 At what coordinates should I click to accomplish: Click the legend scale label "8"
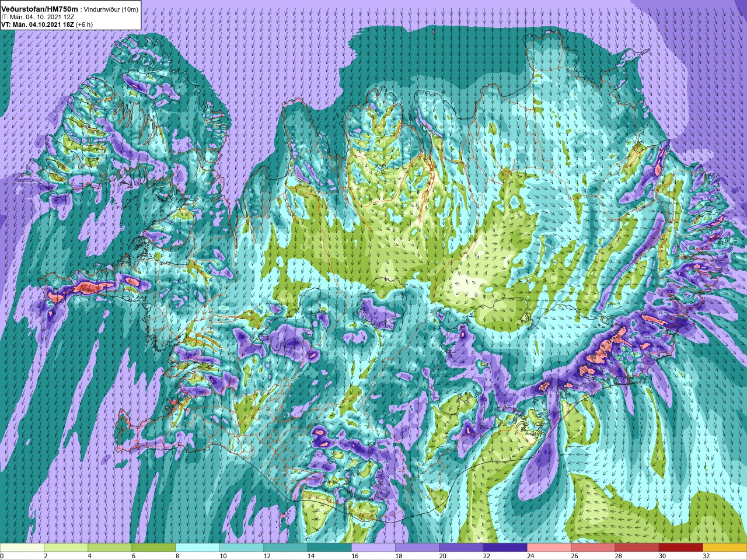(177, 556)
